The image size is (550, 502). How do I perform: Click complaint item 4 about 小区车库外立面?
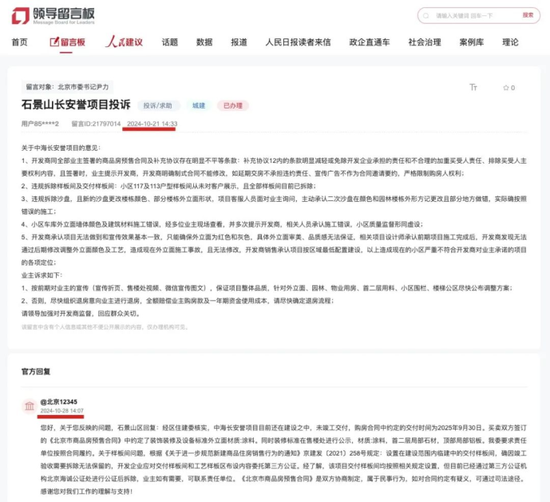222,225
